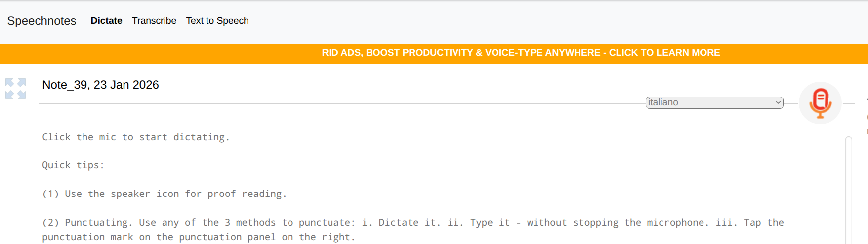Start dictation with the red microphone icon
The height and width of the screenshot is (244, 868).
pos(820,103)
